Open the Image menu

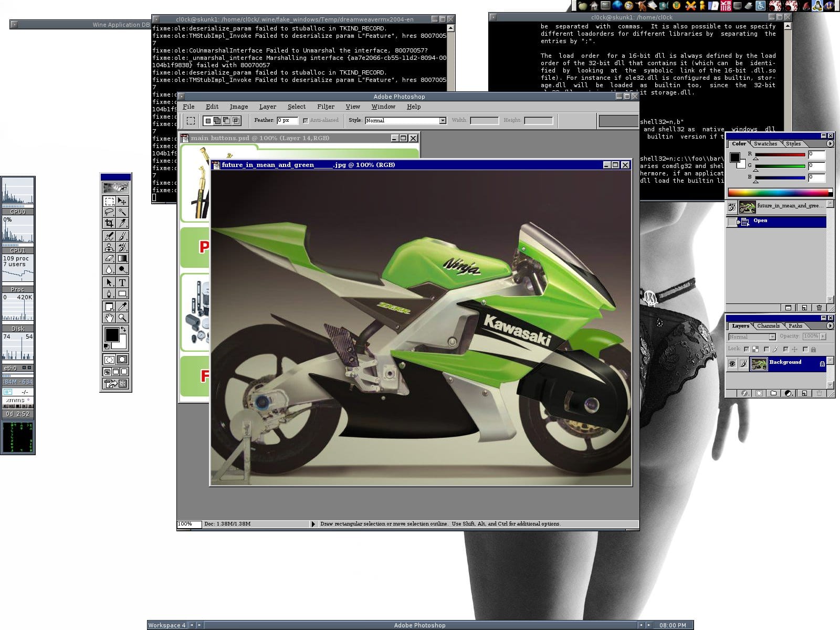(x=239, y=107)
